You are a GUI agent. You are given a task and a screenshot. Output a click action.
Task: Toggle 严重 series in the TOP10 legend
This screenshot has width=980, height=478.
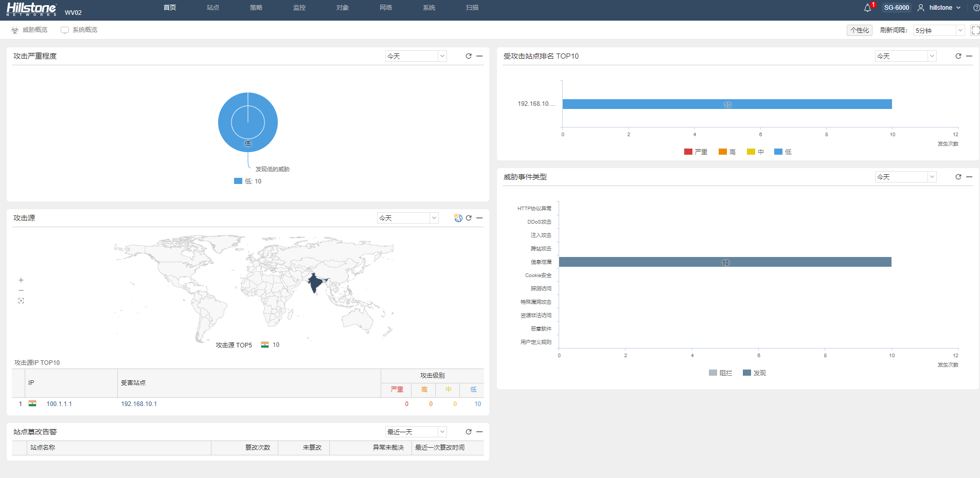coord(696,152)
